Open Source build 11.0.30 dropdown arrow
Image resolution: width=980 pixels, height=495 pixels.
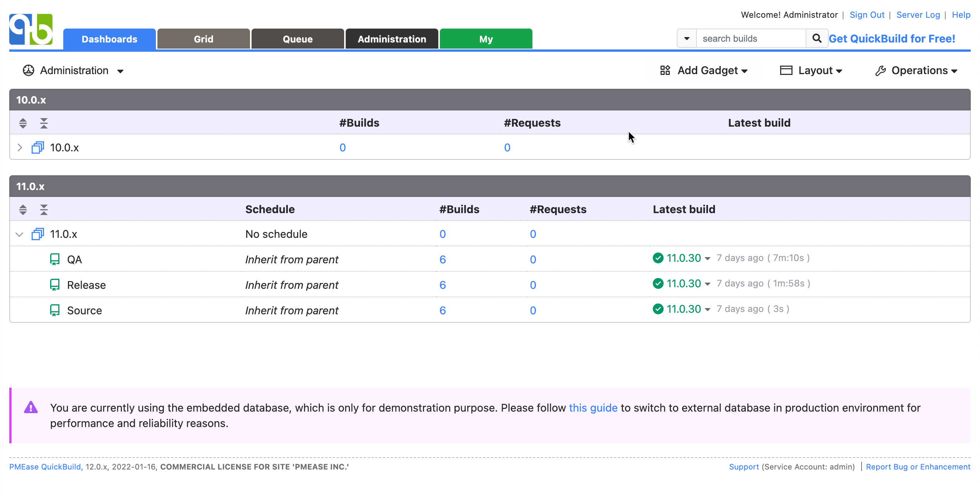(x=707, y=310)
